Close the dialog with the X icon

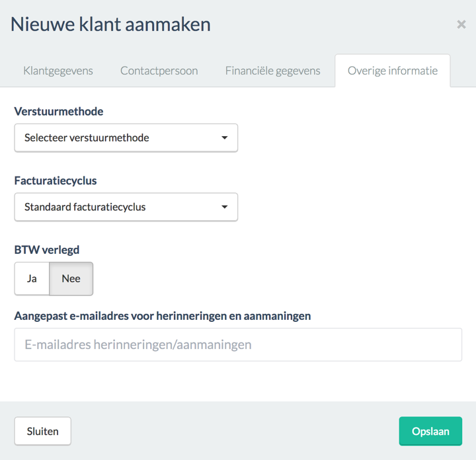pyautogui.click(x=461, y=24)
